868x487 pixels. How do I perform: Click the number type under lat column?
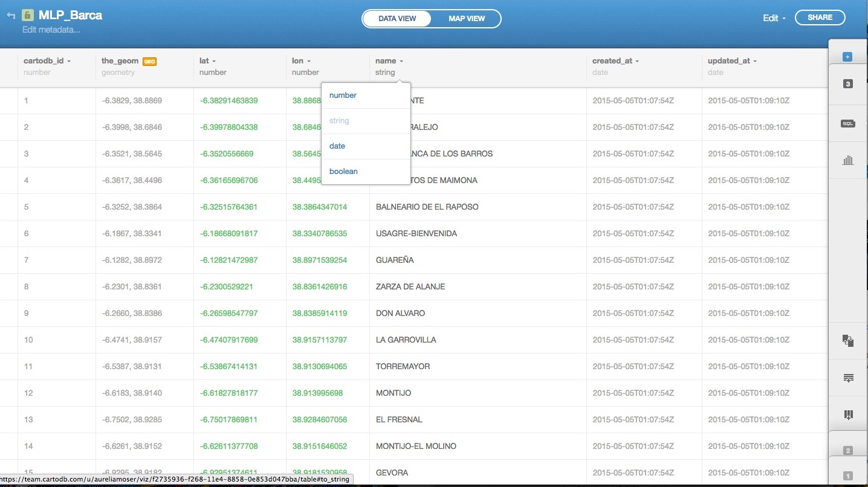point(213,73)
